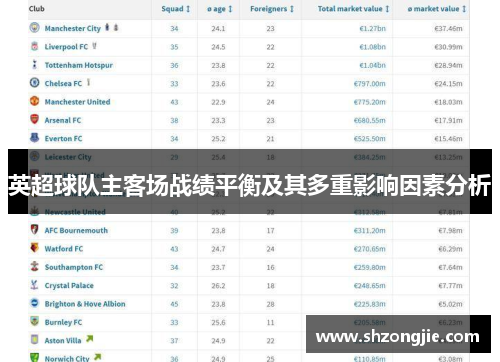500x362 pixels.
Task: Click Everton total value €525.50m
Action: [370, 139]
